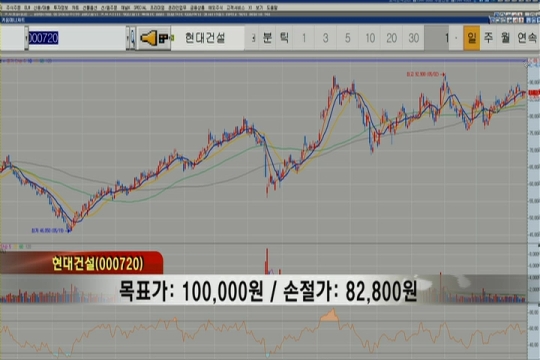Click the 현대건설 stock name label
The width and height of the screenshot is (540, 360).
pyautogui.click(x=205, y=38)
